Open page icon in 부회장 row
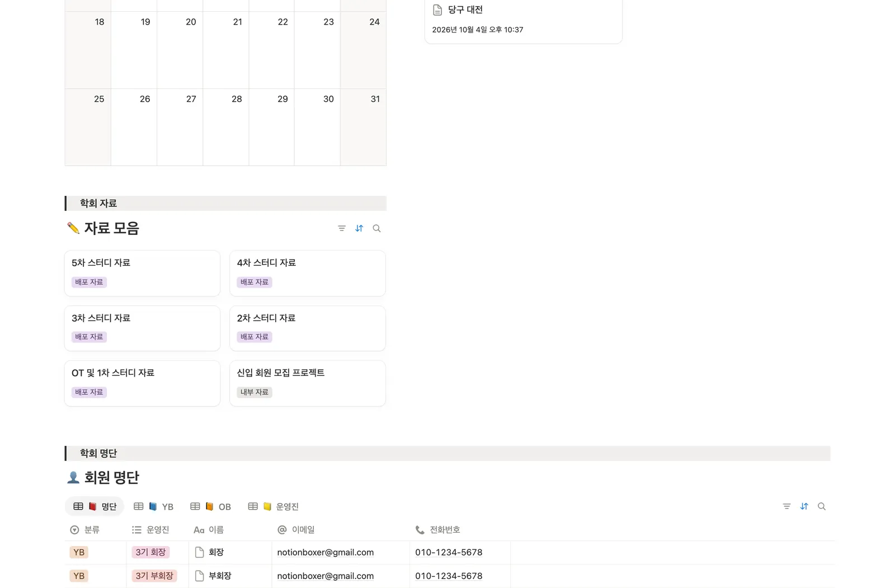Viewport: 895px width, 588px height. click(199, 576)
